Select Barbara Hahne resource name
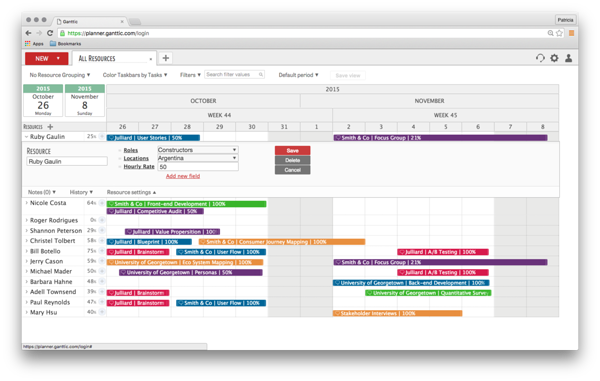 click(x=51, y=282)
